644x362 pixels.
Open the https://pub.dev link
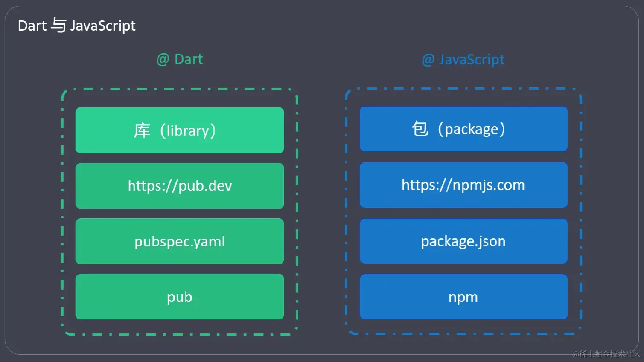click(x=180, y=186)
